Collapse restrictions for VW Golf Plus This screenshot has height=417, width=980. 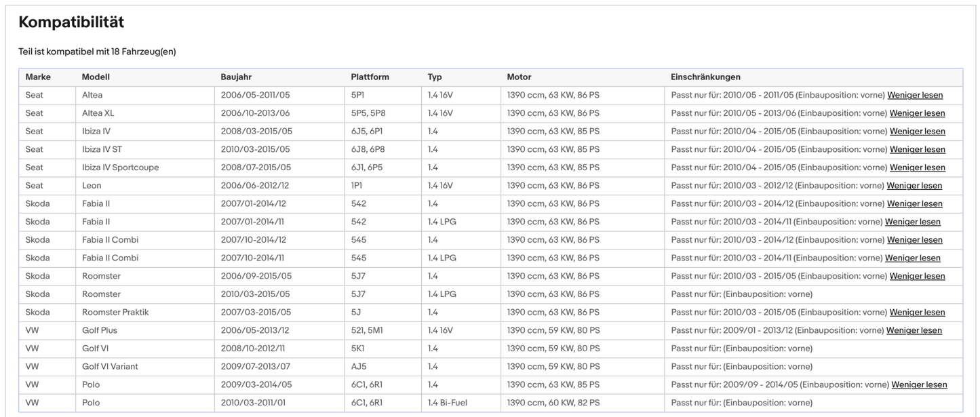click(x=914, y=331)
